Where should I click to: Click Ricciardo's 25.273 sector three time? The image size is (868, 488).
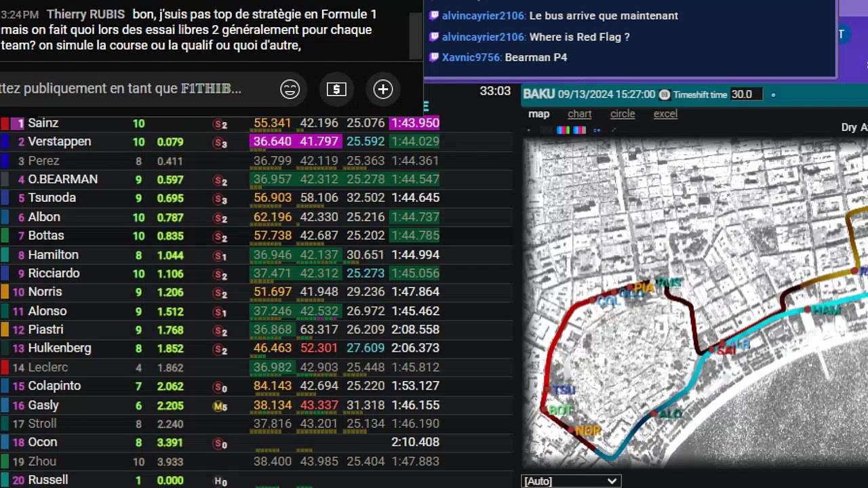[366, 274]
